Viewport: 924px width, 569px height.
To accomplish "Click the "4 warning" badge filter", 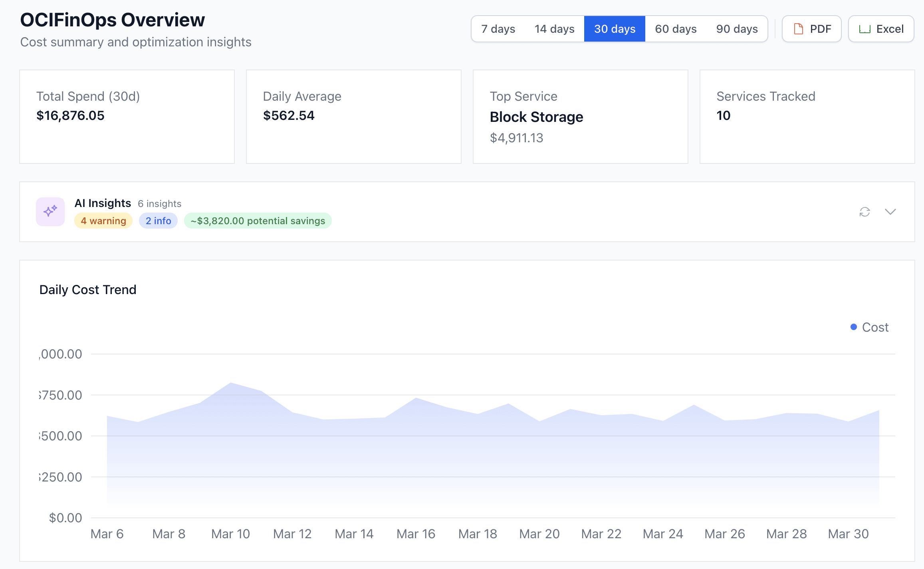I will (103, 220).
